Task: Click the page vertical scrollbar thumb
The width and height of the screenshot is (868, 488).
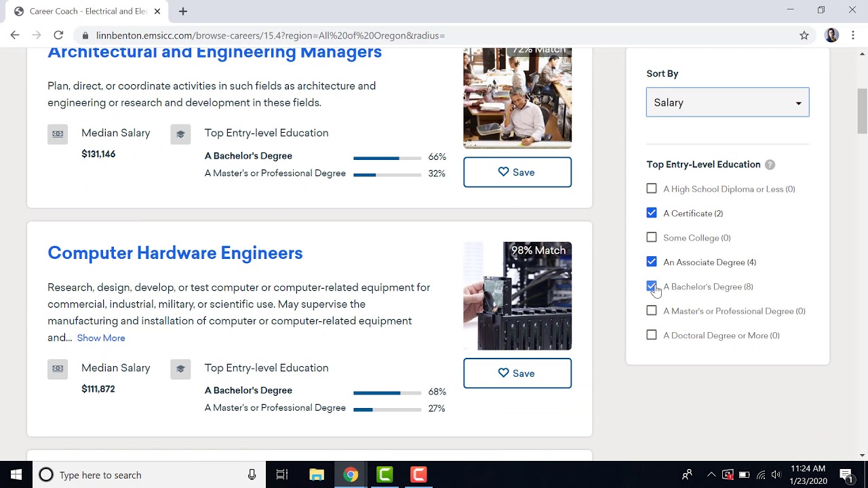Action: click(862, 110)
